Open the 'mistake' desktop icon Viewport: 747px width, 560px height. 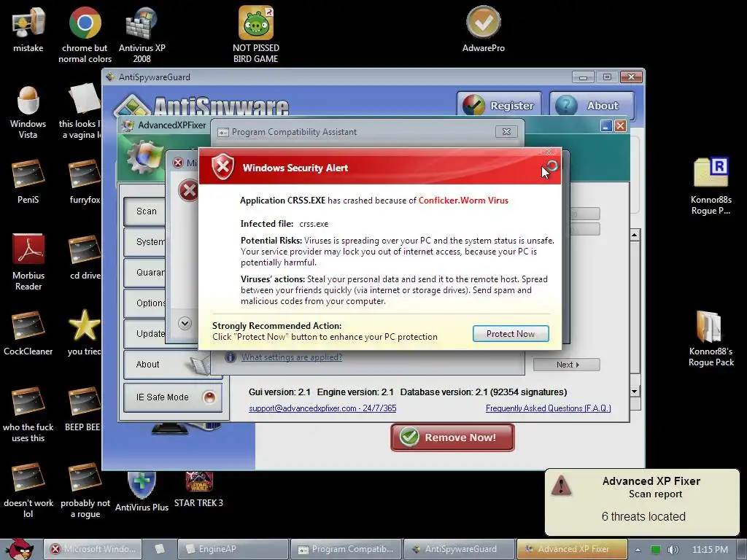(28, 28)
